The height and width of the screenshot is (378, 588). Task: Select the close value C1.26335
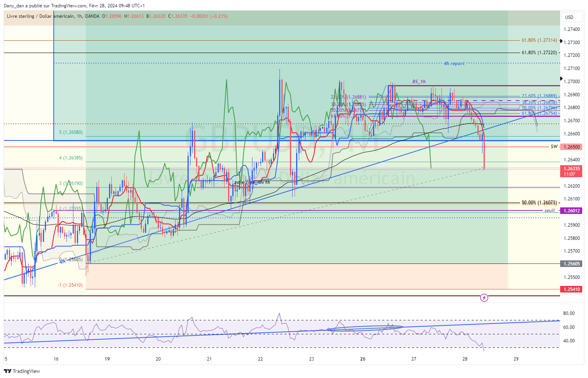pyautogui.click(x=178, y=16)
